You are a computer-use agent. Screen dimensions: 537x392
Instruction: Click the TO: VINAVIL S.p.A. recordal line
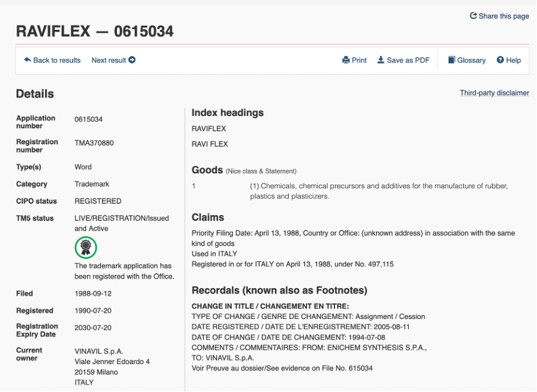click(223, 358)
